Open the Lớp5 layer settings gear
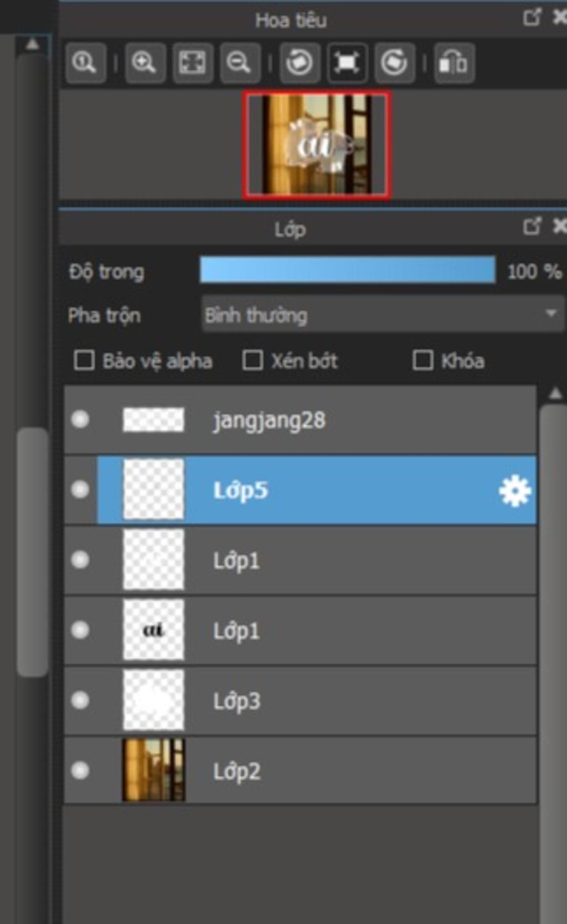Viewport: 567px width, 924px height. tap(514, 491)
